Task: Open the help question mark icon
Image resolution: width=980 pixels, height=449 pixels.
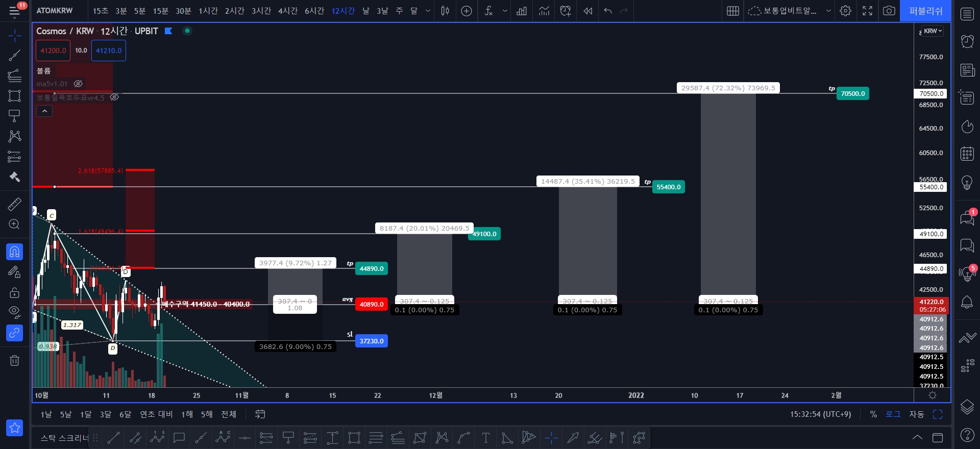Action: [967, 435]
